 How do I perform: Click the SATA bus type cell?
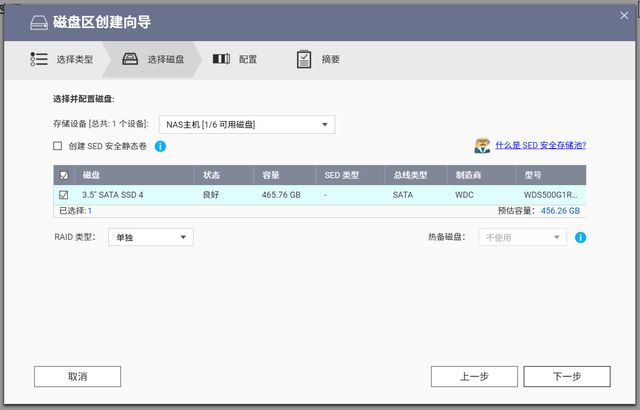point(403,195)
